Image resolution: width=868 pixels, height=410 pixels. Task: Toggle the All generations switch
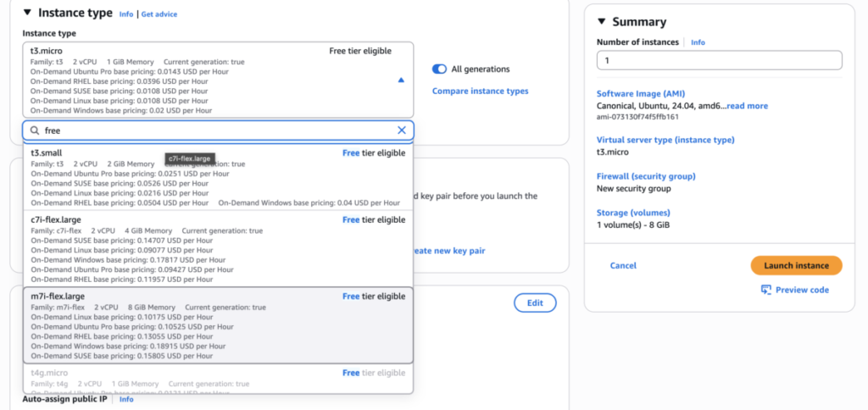coord(439,69)
